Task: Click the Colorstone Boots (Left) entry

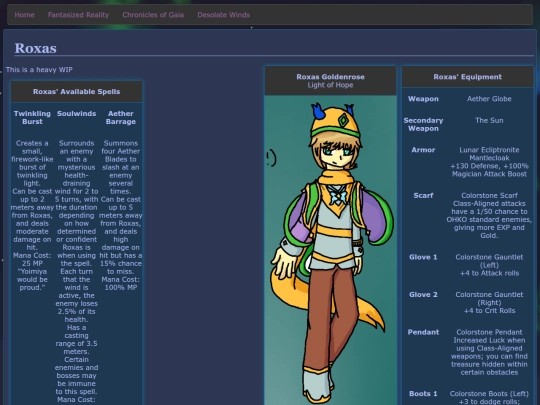Action: [489, 397]
